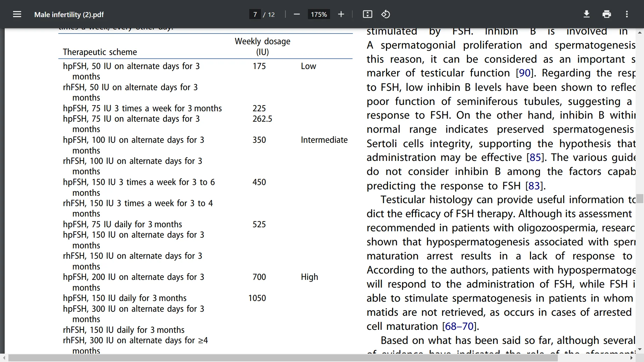Click 'rhFSH, 150 IU daily for 3 months' row
Image resolution: width=644 pixels, height=362 pixels.
point(124,330)
